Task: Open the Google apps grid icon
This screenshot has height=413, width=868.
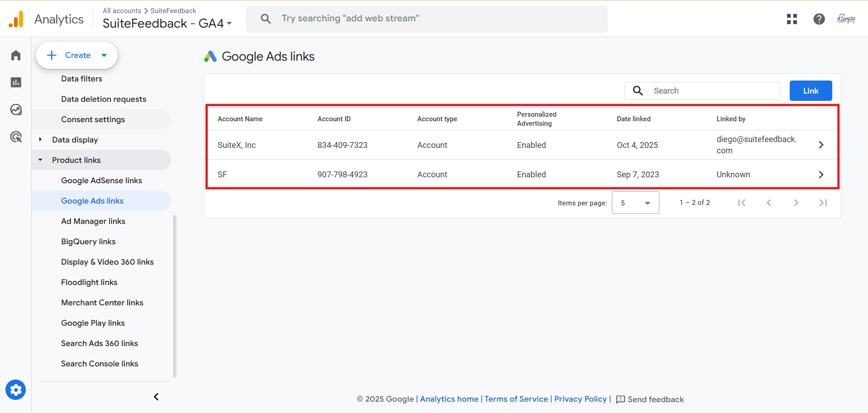Action: click(x=792, y=19)
